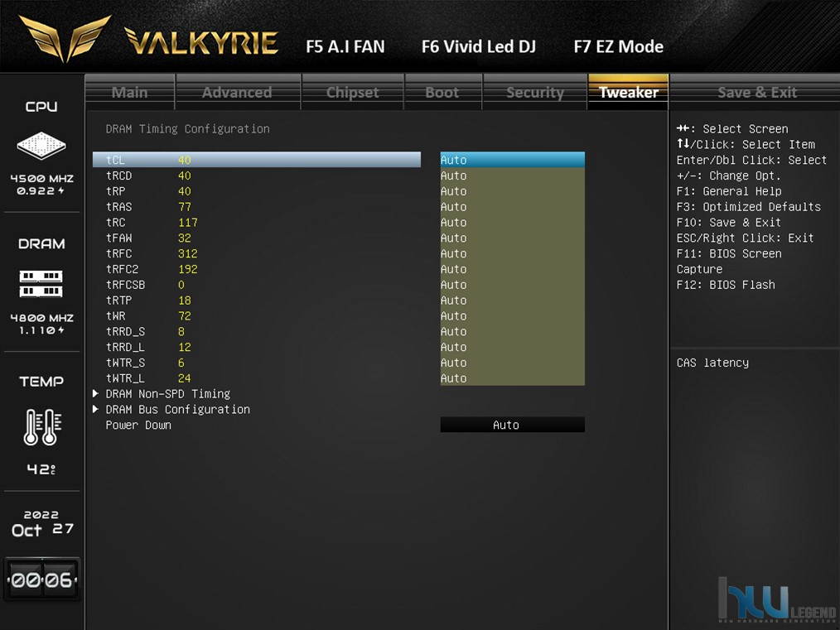
Task: Select the tCL Auto value field
Action: coord(512,160)
